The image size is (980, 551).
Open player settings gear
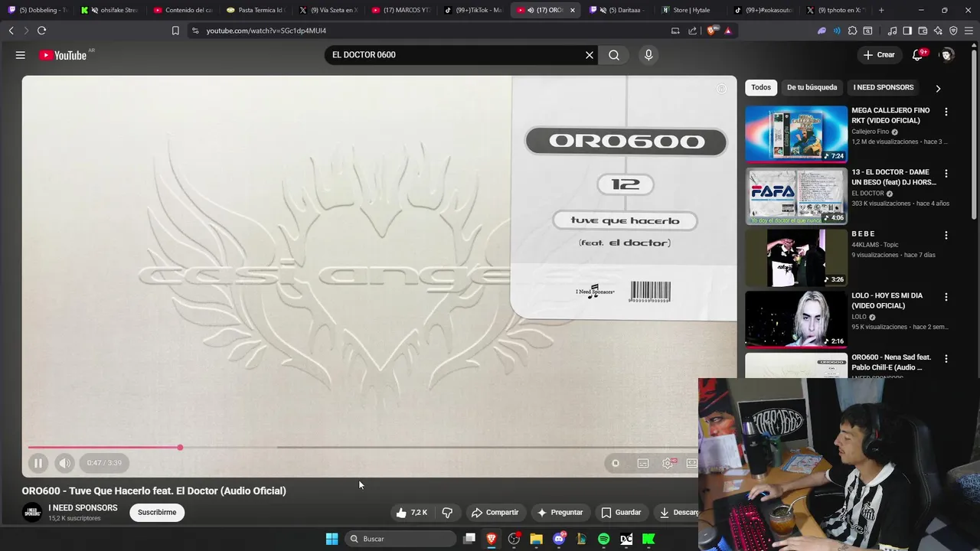(x=668, y=463)
